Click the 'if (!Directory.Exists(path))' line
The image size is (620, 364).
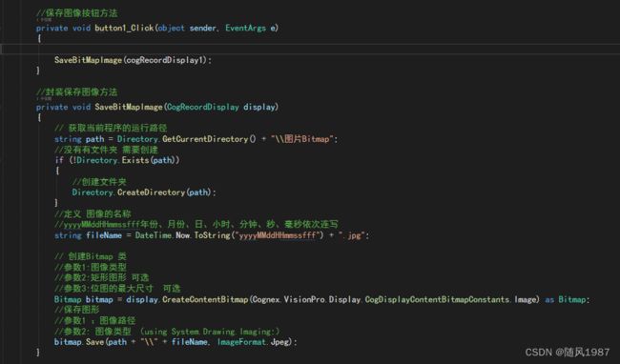(117, 160)
